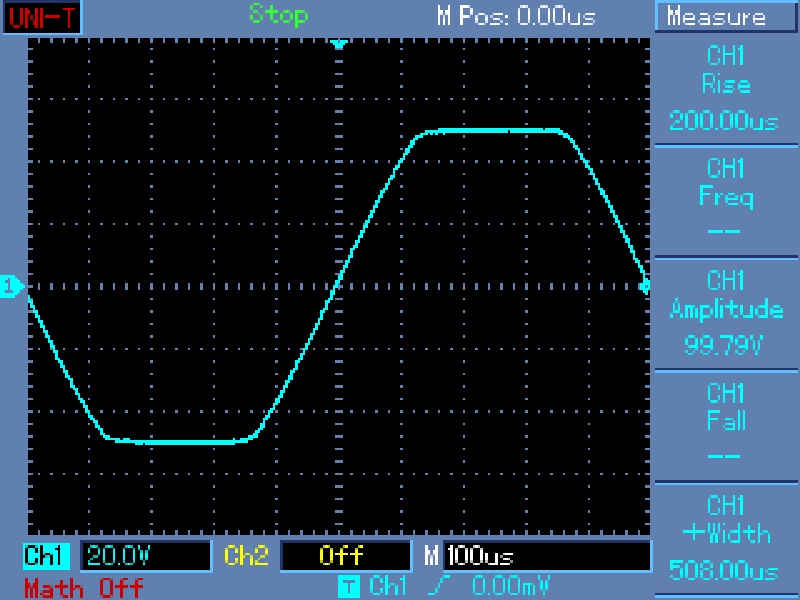Select the CH1 Fall measurement slot
Screen dimensions: 800x600
tap(726, 426)
